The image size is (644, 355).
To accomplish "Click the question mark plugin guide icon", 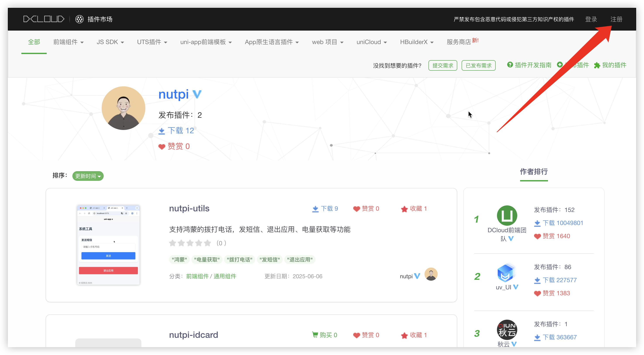I will point(510,65).
